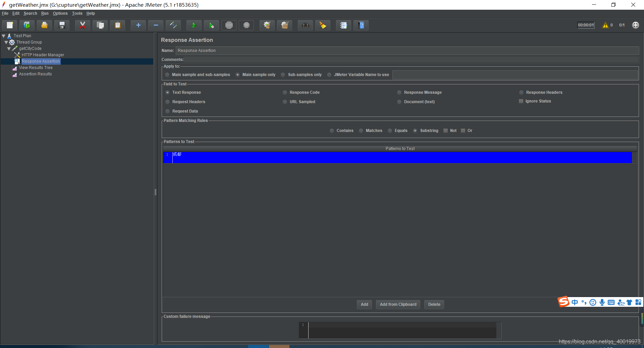Image resolution: width=644 pixels, height=348 pixels.
Task: Click the Copy toolbar icon
Action: 100,25
